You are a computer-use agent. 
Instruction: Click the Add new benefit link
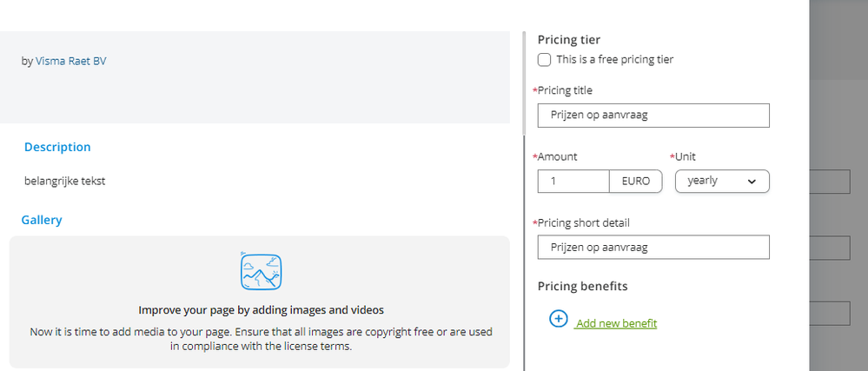(x=616, y=323)
